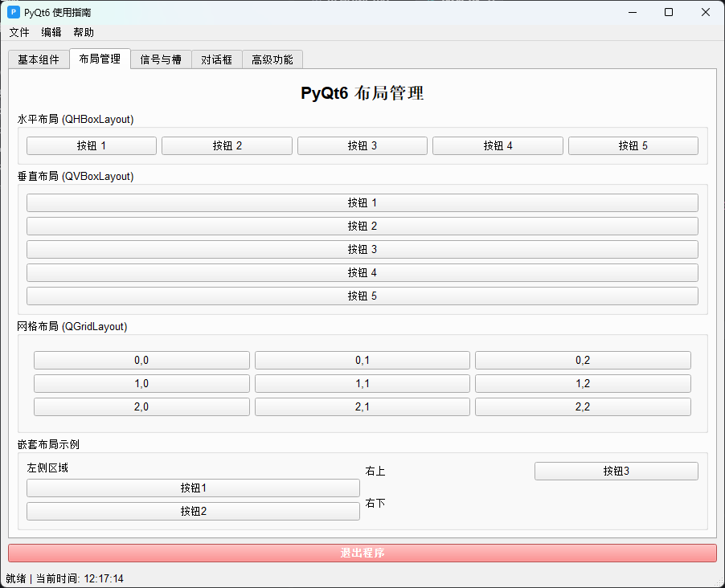725x588 pixels.
Task: Click grid button 1,1
Action: (x=362, y=383)
